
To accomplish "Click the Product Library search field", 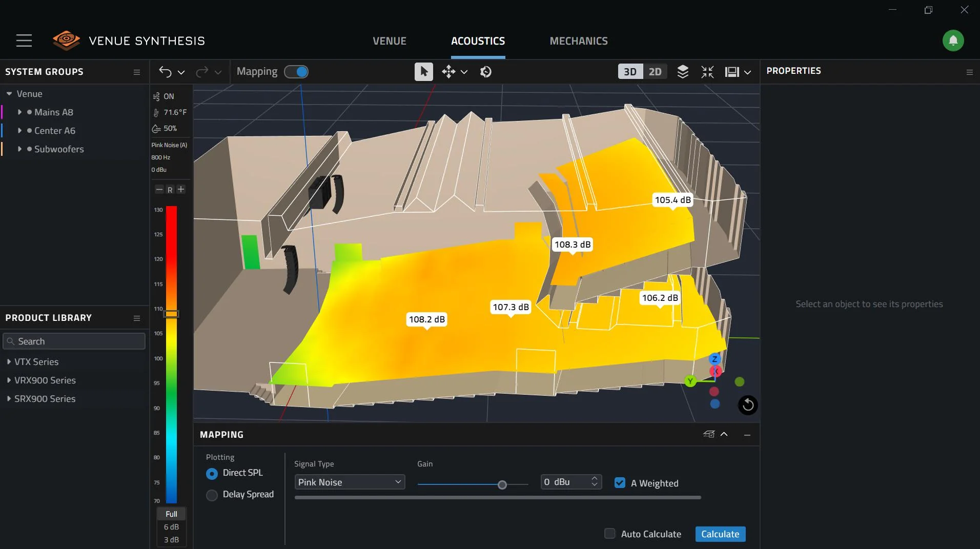I will click(x=74, y=341).
